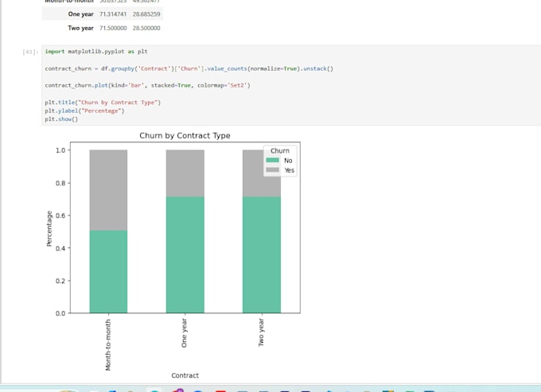Screen dimensions: 541x392
Task: Click the 0.8 y-axis tick label
Action: (x=60, y=183)
